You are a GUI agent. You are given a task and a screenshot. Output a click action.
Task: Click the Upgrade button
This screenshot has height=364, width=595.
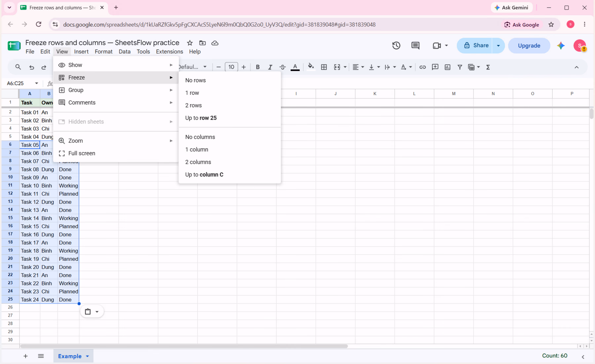529,46
